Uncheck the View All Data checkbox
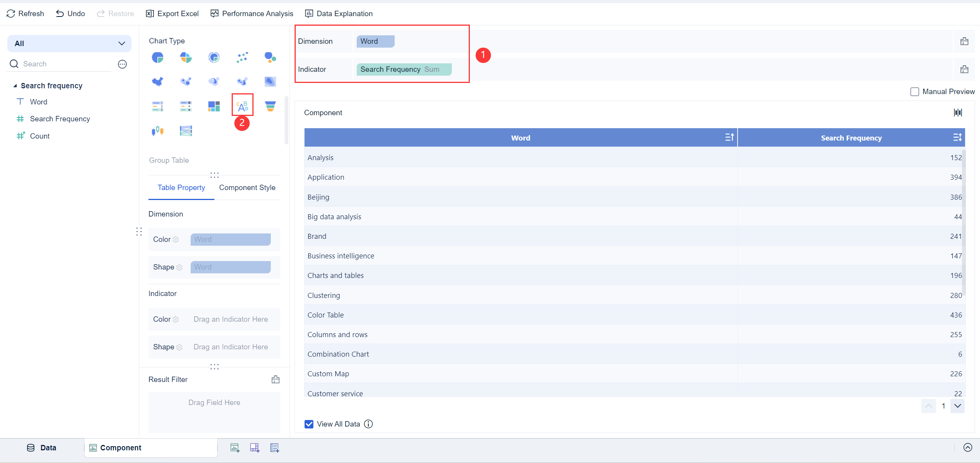The height and width of the screenshot is (463, 980). [x=309, y=424]
